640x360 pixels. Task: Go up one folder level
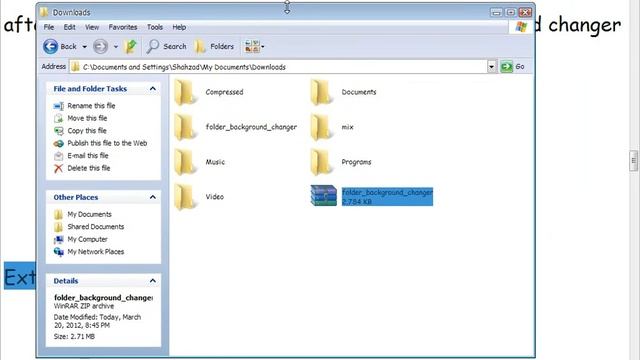131,47
